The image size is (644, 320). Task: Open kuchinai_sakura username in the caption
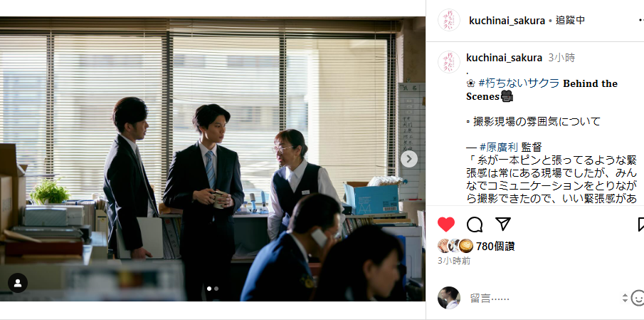pos(505,58)
